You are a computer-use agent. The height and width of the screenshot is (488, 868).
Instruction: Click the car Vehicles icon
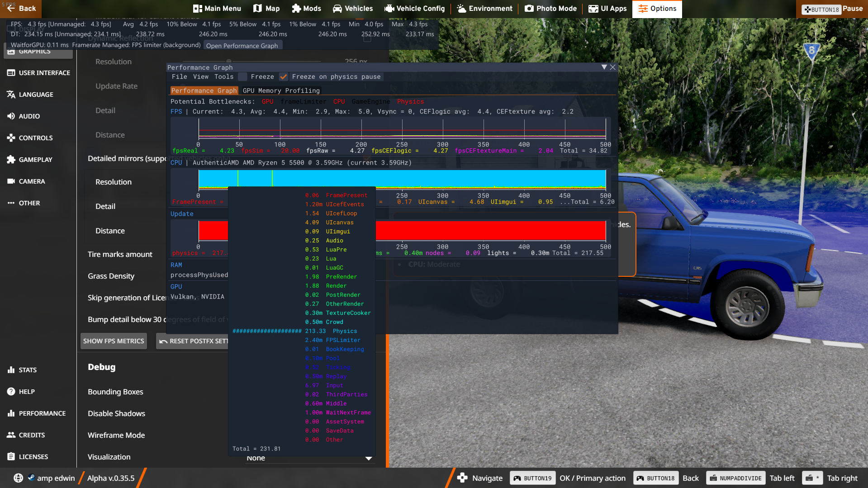pyautogui.click(x=337, y=9)
